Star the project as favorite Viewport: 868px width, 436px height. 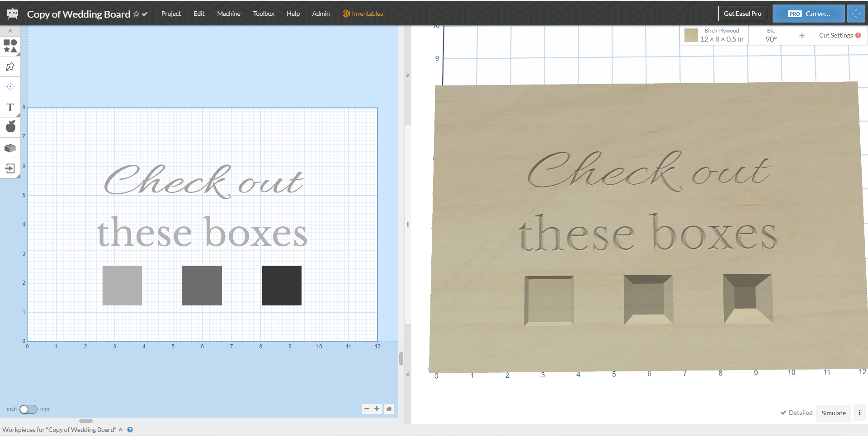136,14
